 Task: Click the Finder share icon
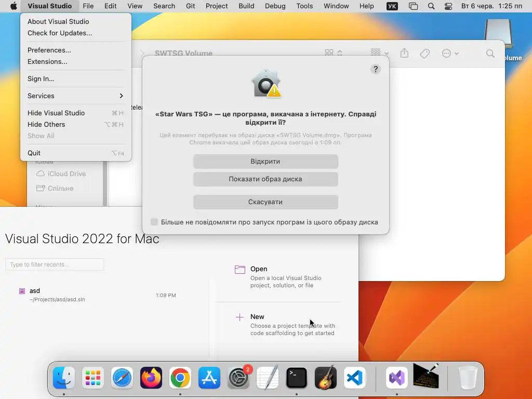coord(404,53)
